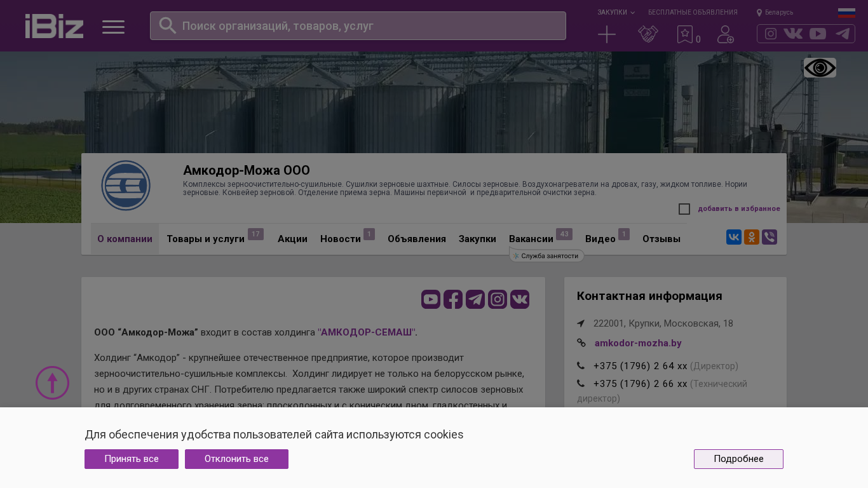Click the address '222001, Крупки, Московская, 18'

663,323
